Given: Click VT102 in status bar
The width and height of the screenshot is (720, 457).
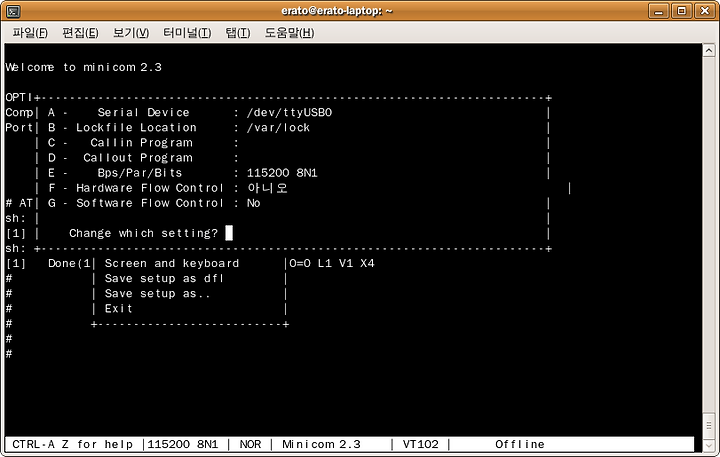Looking at the screenshot, I should click(x=421, y=445).
